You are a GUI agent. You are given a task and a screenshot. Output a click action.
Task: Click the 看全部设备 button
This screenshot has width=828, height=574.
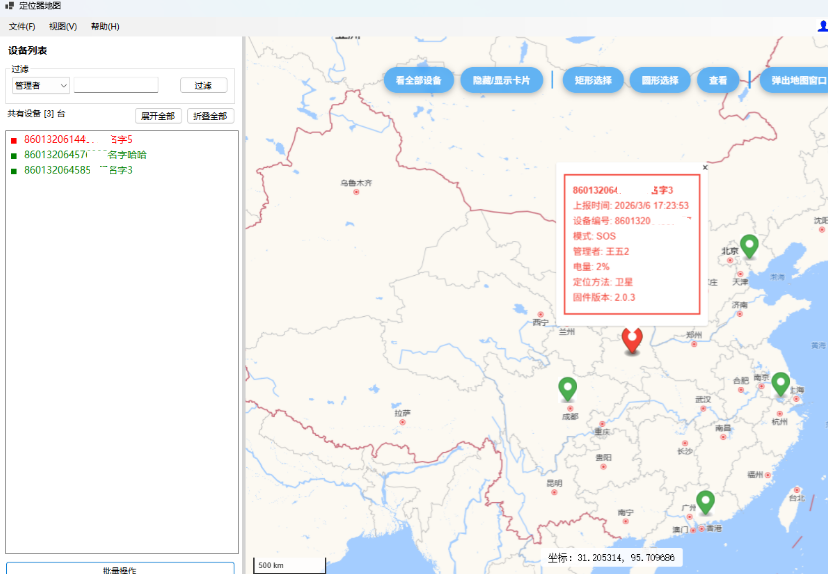click(x=418, y=80)
